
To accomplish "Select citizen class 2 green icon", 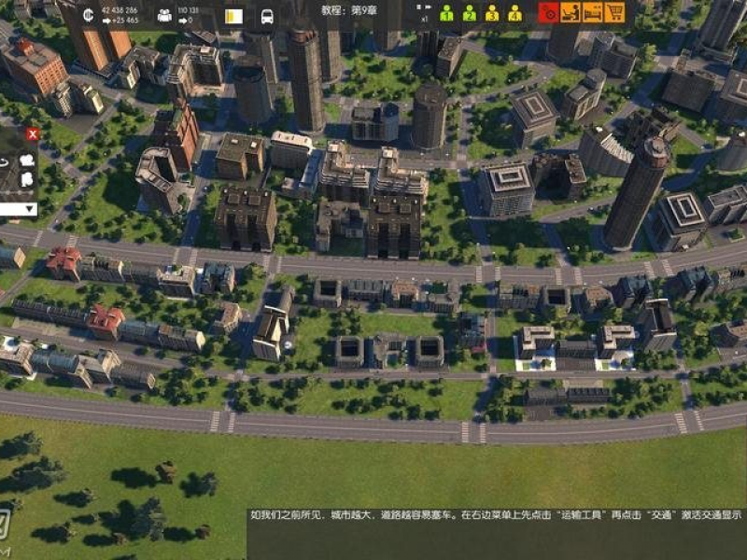I will point(470,13).
